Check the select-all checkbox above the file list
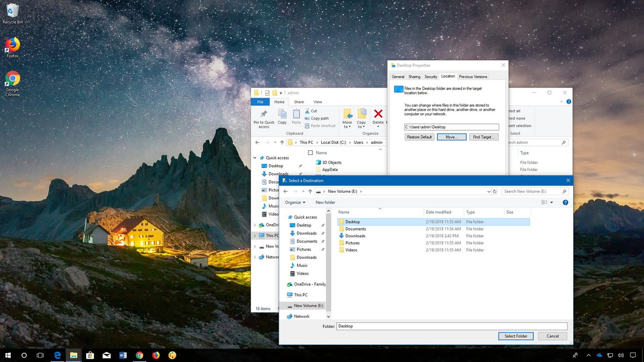Image resolution: width=644 pixels, height=362 pixels. (310, 153)
